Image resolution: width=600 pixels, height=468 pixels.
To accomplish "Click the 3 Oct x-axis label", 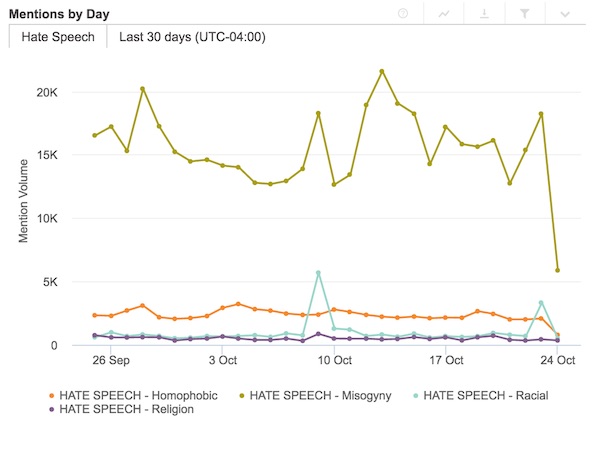I will [x=222, y=360].
